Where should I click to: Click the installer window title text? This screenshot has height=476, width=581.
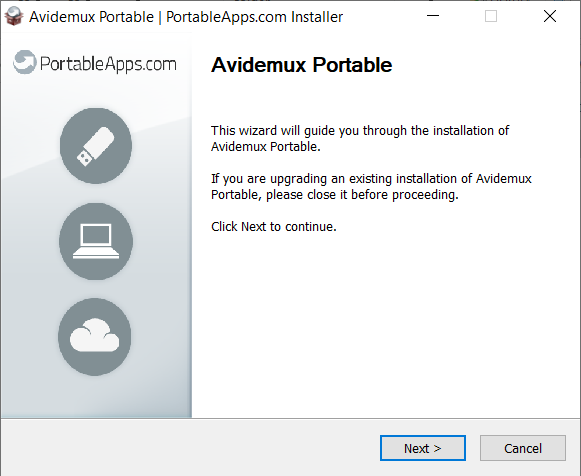[186, 17]
